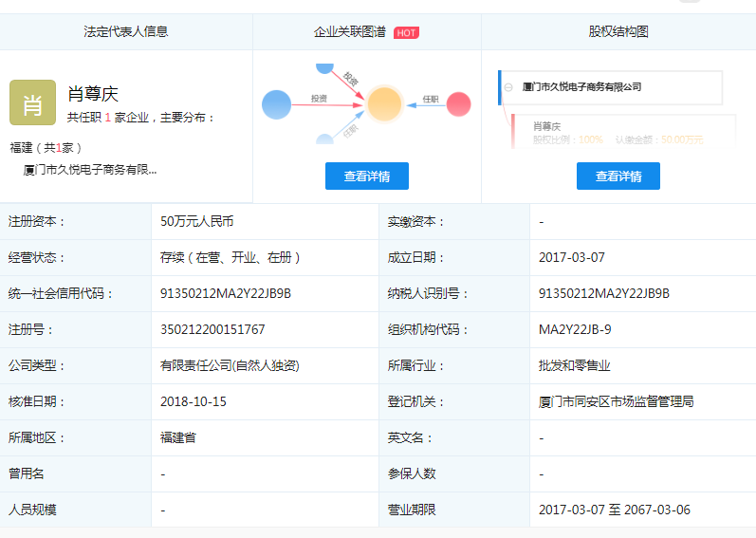This screenshot has height=538, width=756.
Task: Select the shareholder 肖尊庆 in equity tree
Action: (x=546, y=126)
